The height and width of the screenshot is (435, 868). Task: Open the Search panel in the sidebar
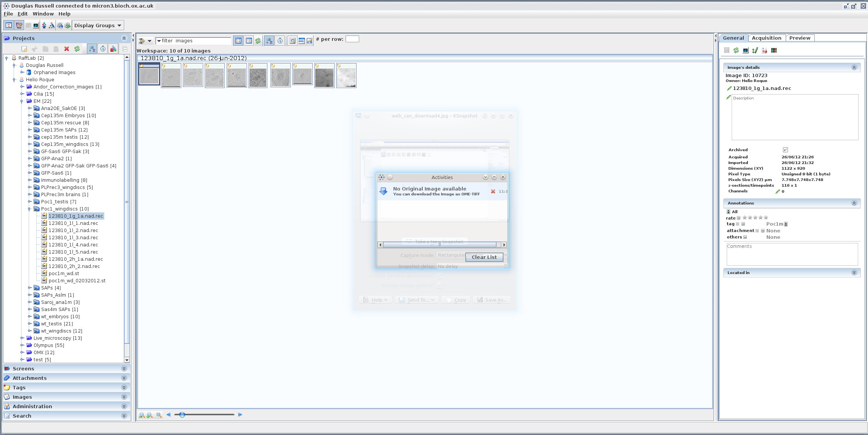pyautogui.click(x=22, y=416)
